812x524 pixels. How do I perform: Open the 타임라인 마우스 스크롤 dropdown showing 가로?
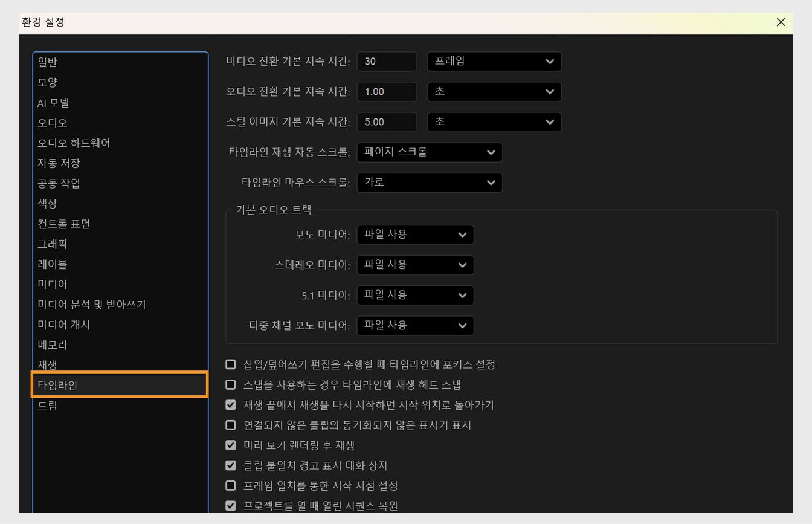point(429,183)
